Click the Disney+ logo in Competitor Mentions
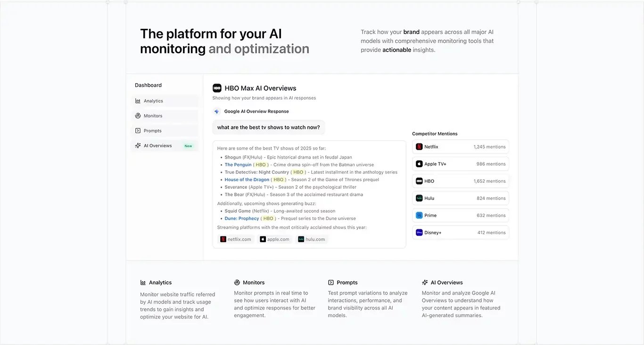Viewport: 644px width, 345px height. click(419, 233)
